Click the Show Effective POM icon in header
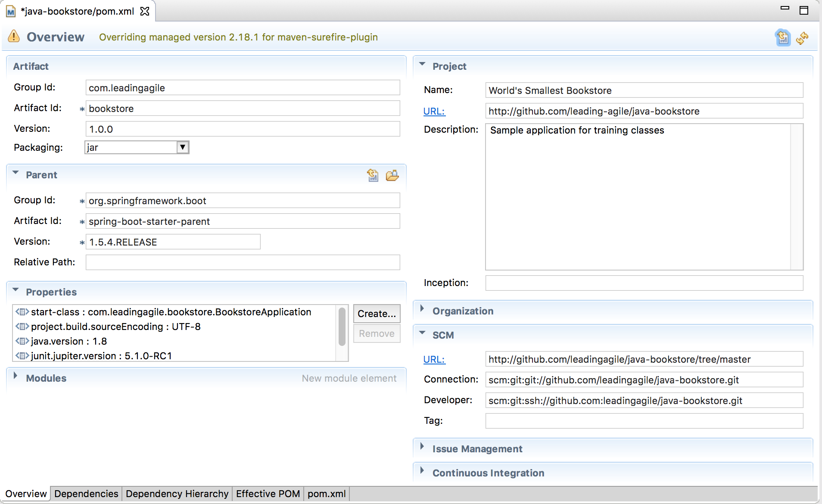Screen dimensions: 822x504 coord(783,37)
